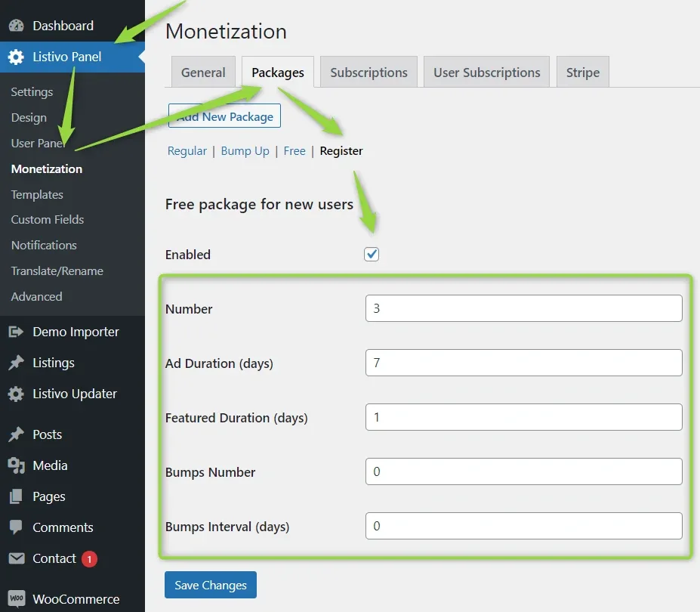This screenshot has height=612, width=700.
Task: Focus the Number input field
Action: 523,308
